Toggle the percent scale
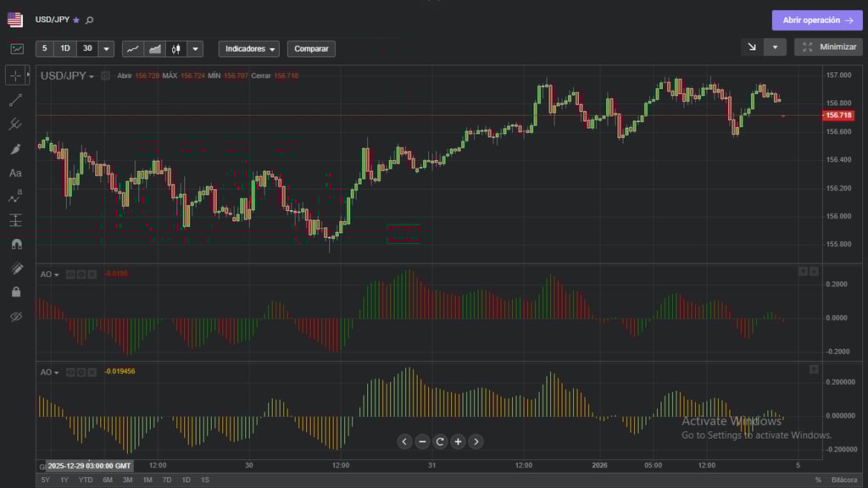The image size is (868, 488). (818, 480)
